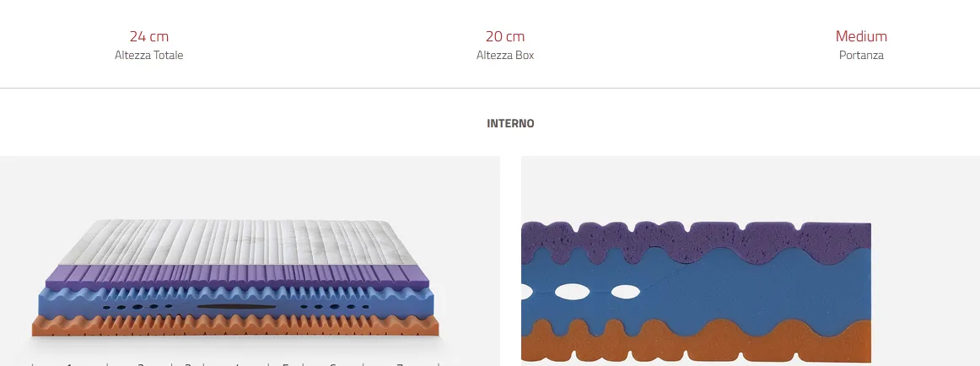
Task: Open the foam cross-section image on right
Action: tap(750, 261)
